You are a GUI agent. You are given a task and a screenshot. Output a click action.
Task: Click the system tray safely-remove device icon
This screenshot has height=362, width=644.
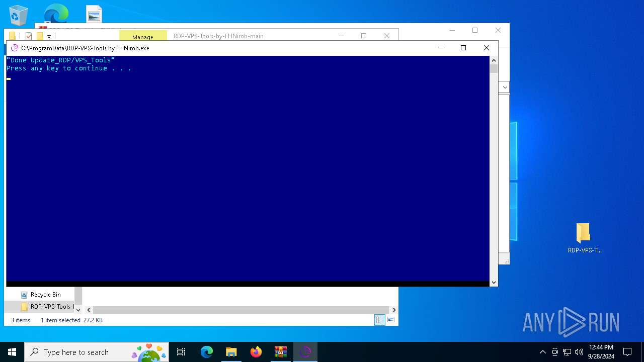click(x=555, y=352)
